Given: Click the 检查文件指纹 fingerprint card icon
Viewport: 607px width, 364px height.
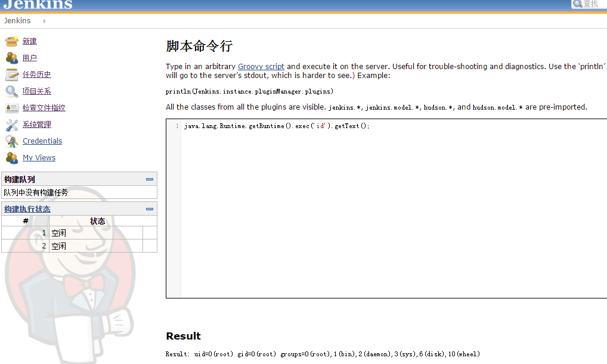Looking at the screenshot, I should (11, 108).
